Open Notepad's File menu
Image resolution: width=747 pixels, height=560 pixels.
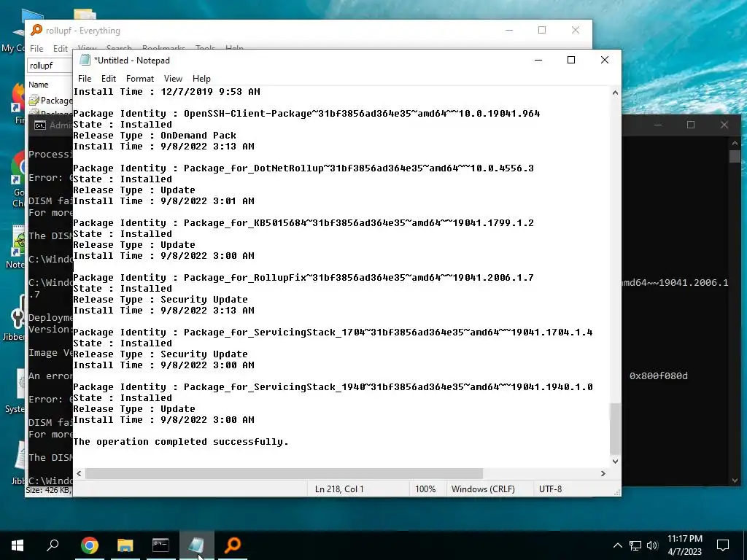coord(85,79)
